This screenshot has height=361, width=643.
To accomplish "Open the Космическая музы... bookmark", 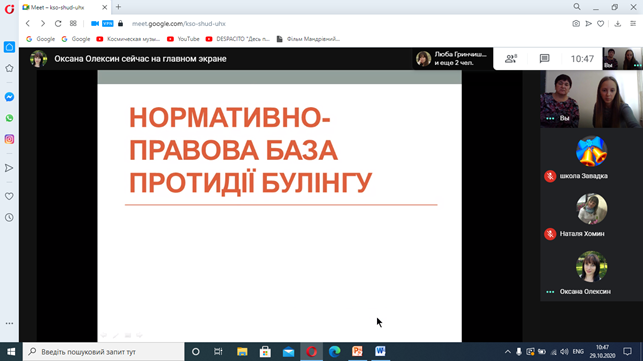I will pos(128,39).
